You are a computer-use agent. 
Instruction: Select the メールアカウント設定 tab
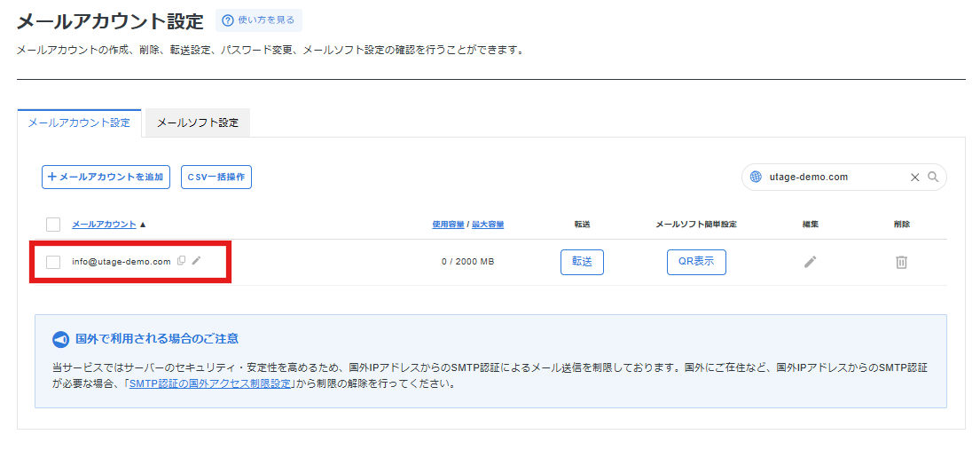pyautogui.click(x=79, y=123)
